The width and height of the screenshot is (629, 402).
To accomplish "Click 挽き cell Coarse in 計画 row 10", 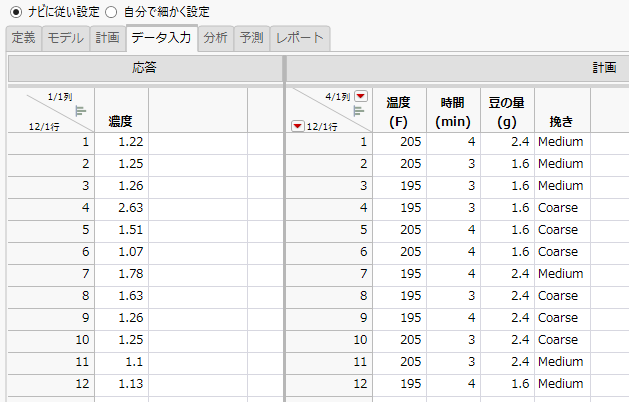I will point(562,340).
